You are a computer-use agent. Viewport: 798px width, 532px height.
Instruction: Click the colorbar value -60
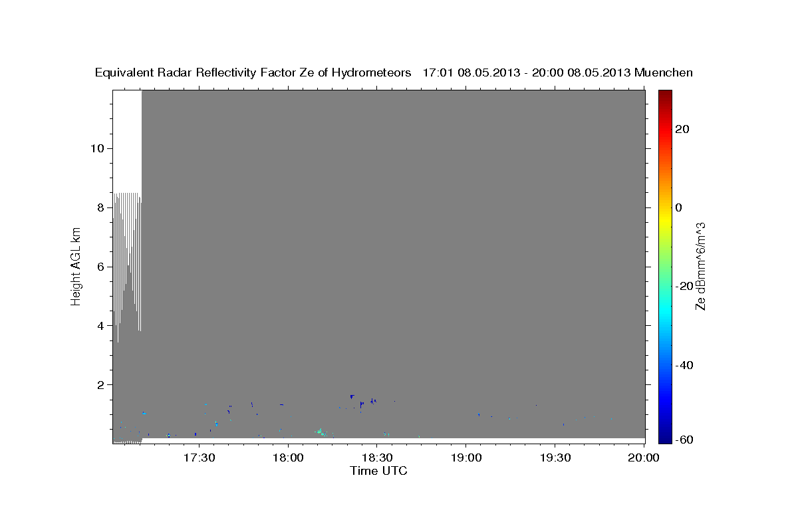[x=683, y=440]
